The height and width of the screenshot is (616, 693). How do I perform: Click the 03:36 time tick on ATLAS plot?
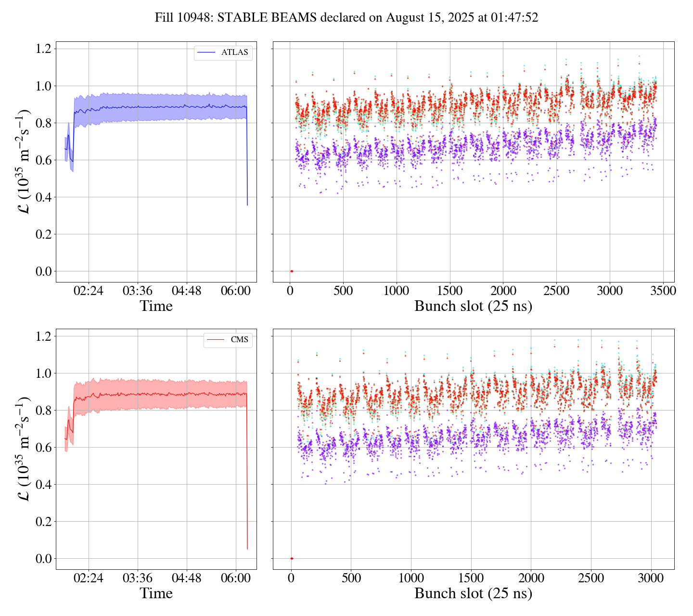click(138, 291)
